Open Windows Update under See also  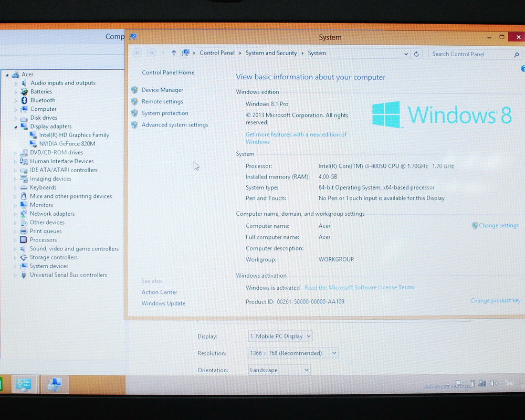pos(163,303)
